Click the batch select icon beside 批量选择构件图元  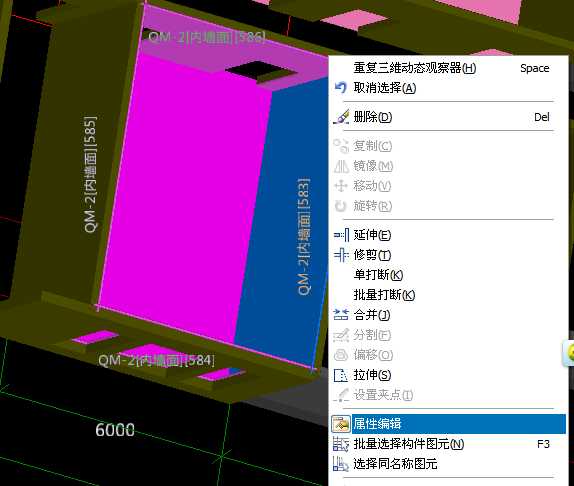coord(341,444)
